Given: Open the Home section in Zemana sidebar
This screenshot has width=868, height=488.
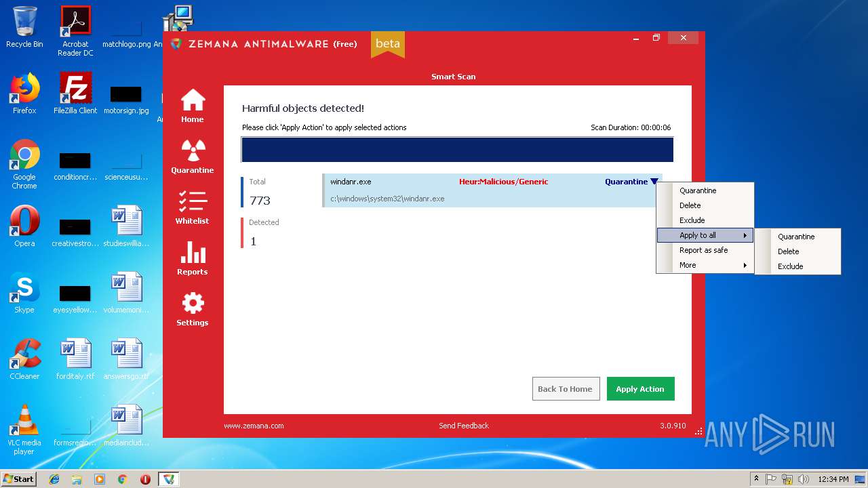Looking at the screenshot, I should point(193,106).
